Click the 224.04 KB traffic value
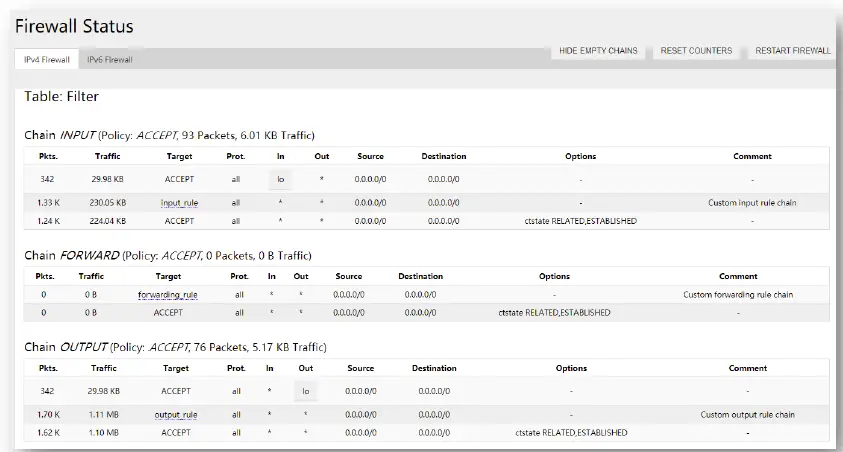 point(108,221)
